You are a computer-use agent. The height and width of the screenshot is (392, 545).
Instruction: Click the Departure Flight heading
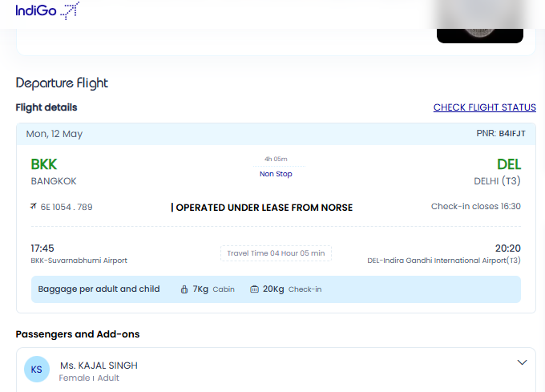(x=62, y=83)
